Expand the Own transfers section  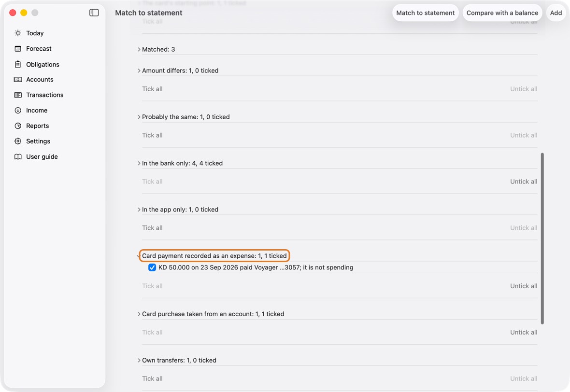coord(139,361)
